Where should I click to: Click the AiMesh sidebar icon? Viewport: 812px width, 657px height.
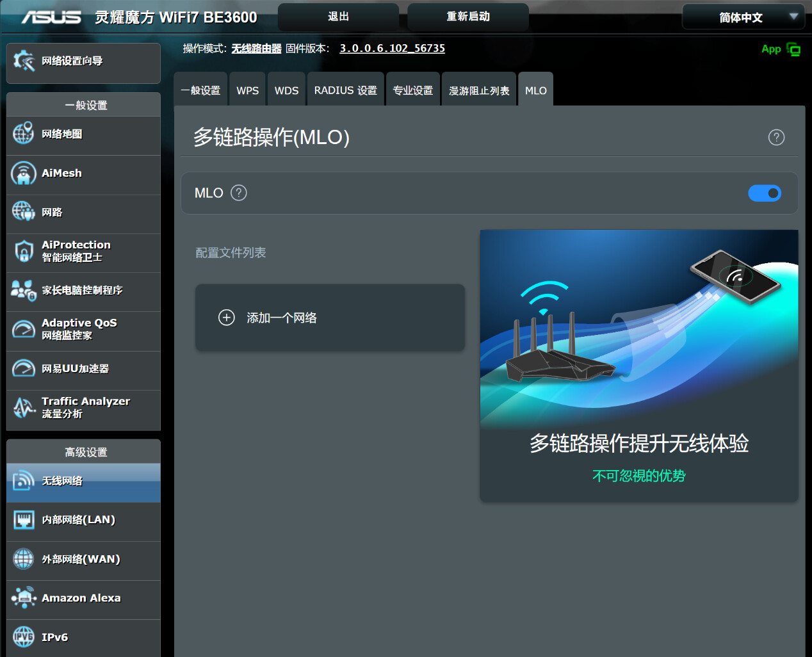click(23, 174)
